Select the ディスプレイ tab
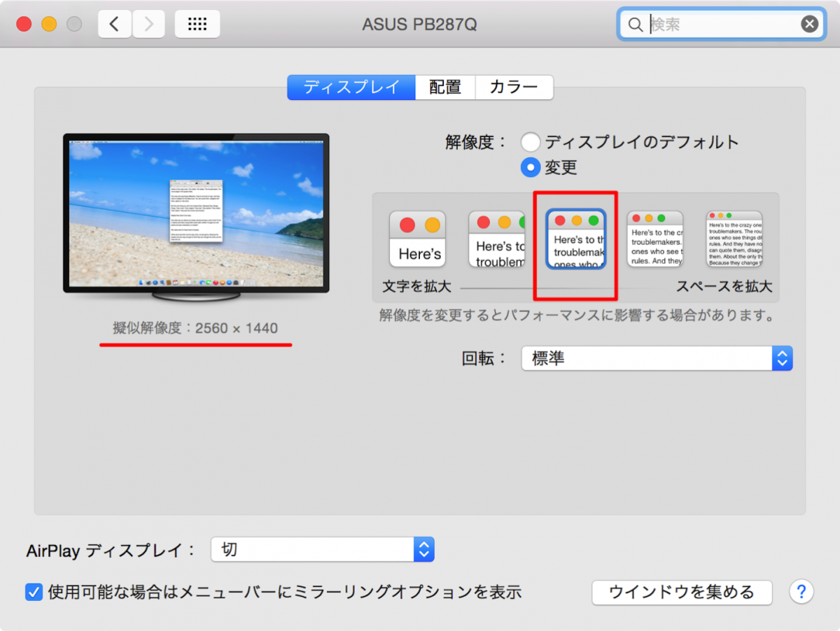 [x=351, y=87]
